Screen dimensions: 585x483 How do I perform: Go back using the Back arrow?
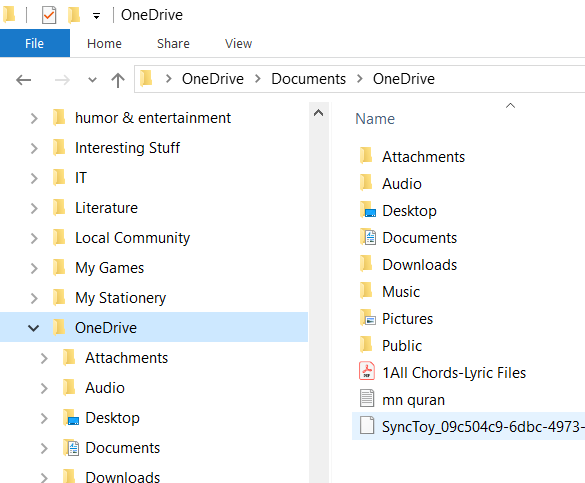tap(24, 80)
